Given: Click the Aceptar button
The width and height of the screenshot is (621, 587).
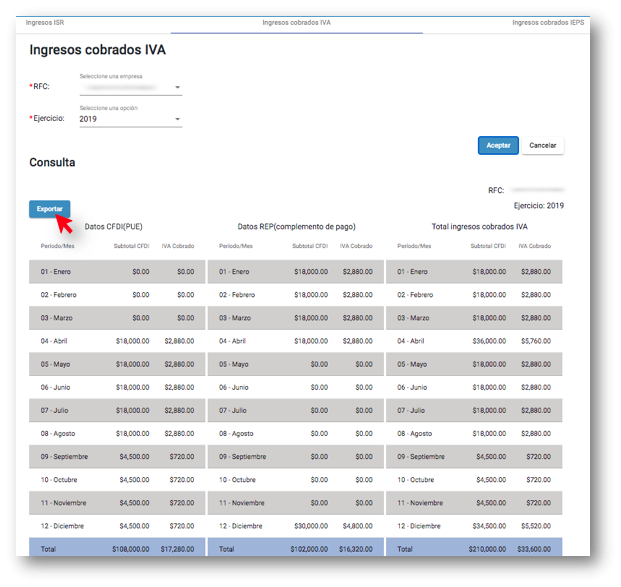Looking at the screenshot, I should click(498, 145).
